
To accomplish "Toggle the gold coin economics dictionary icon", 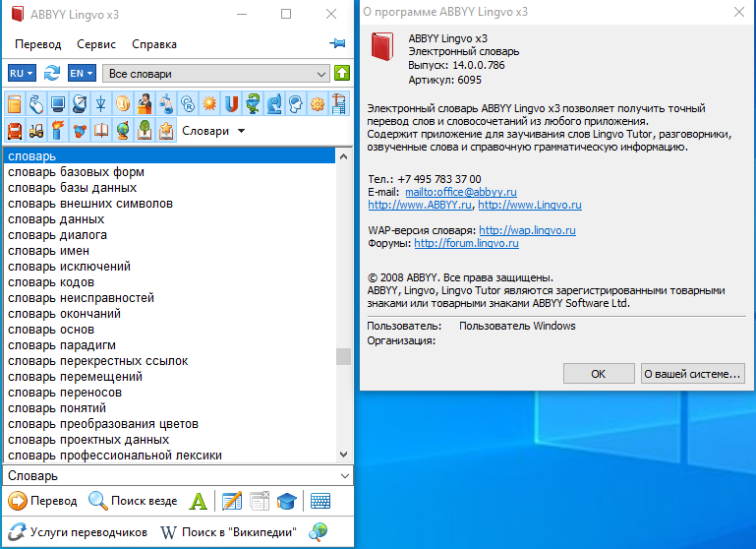I will click(123, 103).
